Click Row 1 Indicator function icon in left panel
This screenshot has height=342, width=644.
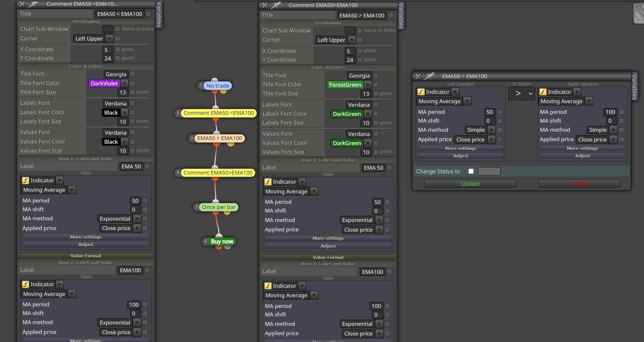click(25, 180)
